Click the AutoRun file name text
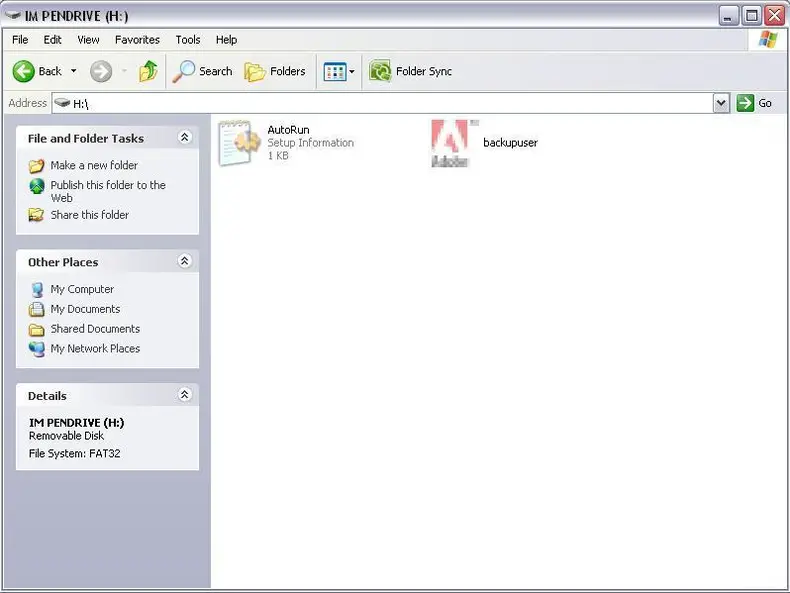Image resolution: width=790 pixels, height=593 pixels. click(x=288, y=130)
